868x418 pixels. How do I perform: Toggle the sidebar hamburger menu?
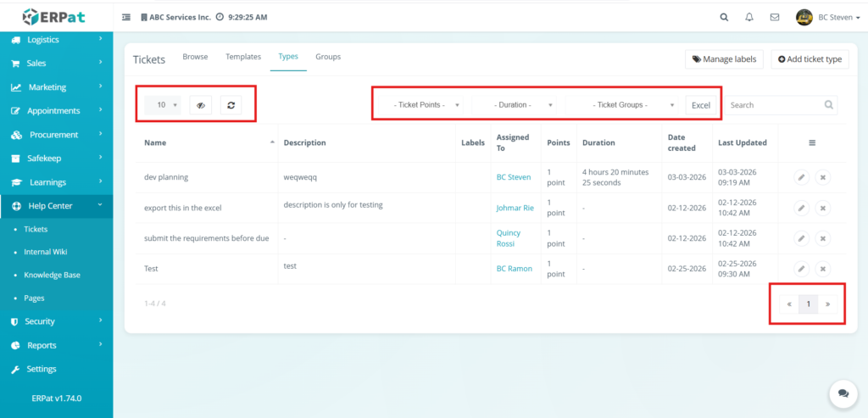[126, 17]
